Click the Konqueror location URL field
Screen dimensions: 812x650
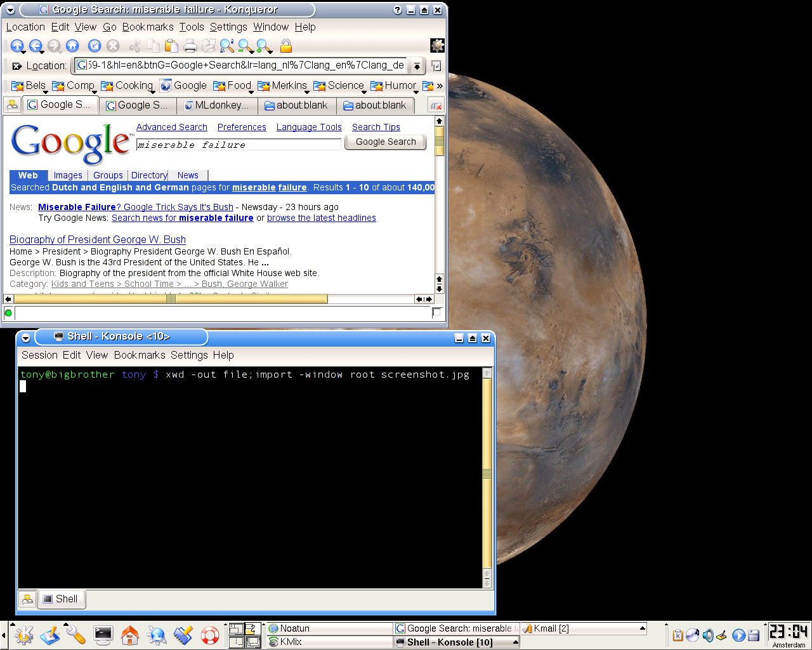(x=240, y=65)
